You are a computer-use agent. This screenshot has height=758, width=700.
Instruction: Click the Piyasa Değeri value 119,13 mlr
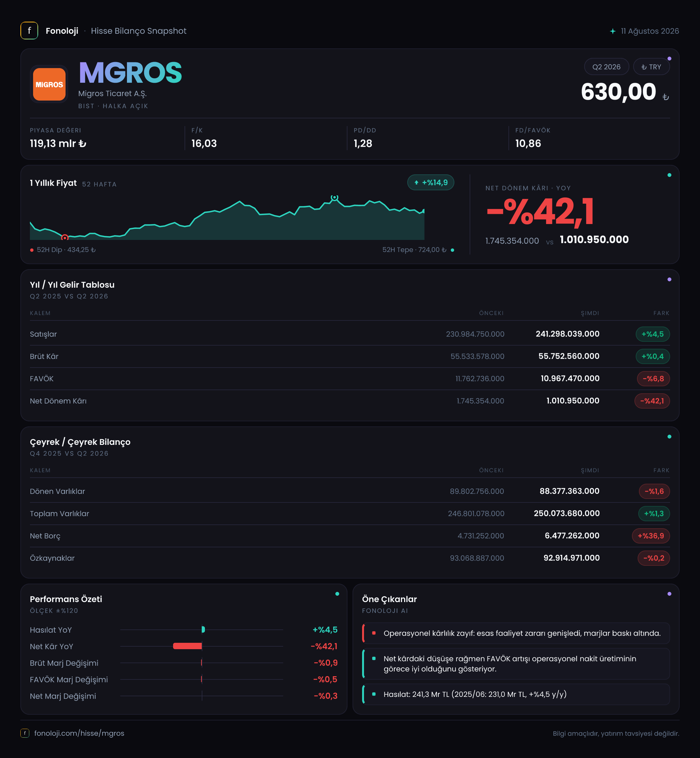click(x=58, y=144)
